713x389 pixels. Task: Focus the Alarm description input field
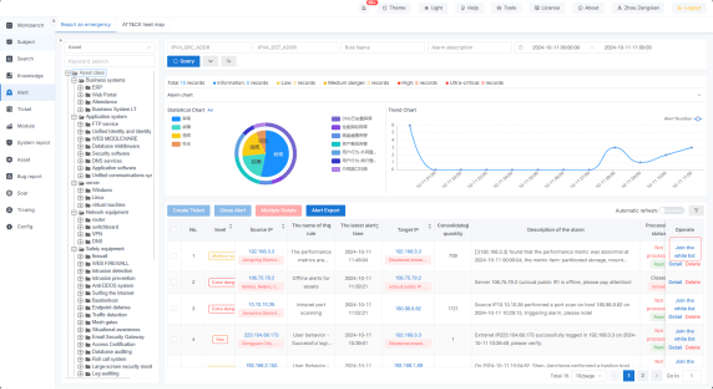[x=470, y=47]
